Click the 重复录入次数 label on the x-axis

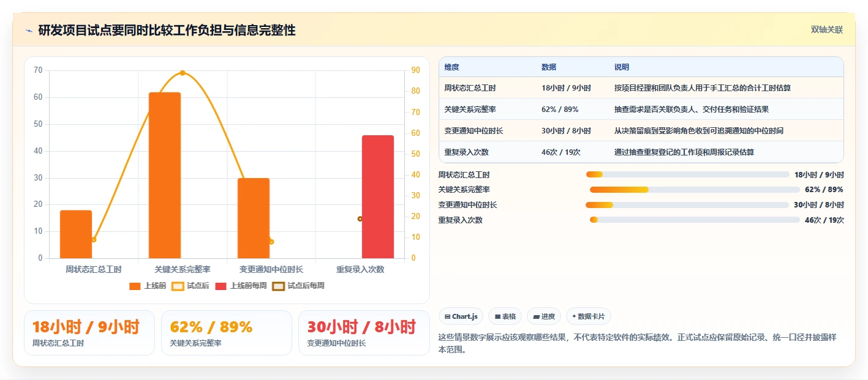(x=360, y=269)
